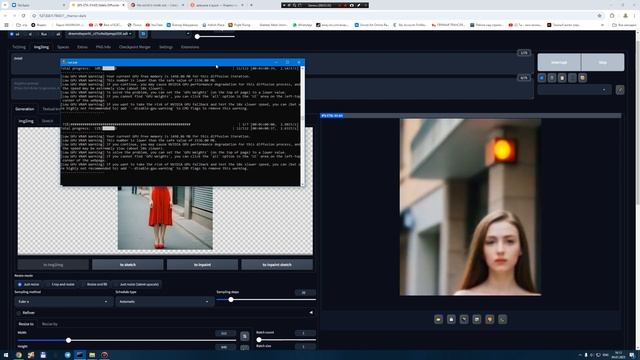Screen dimensions: 640x360
Task: Send result to inpaint palette icon
Action: click(x=490, y=319)
